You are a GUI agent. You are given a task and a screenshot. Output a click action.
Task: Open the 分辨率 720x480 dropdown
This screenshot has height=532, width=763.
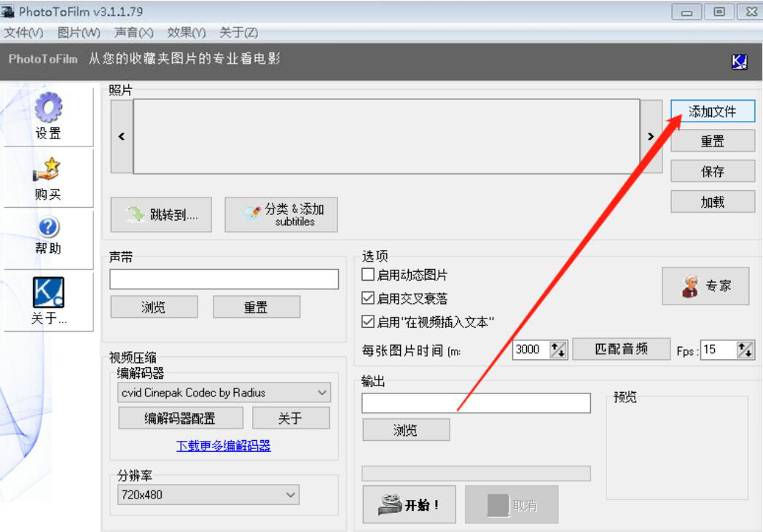point(208,495)
